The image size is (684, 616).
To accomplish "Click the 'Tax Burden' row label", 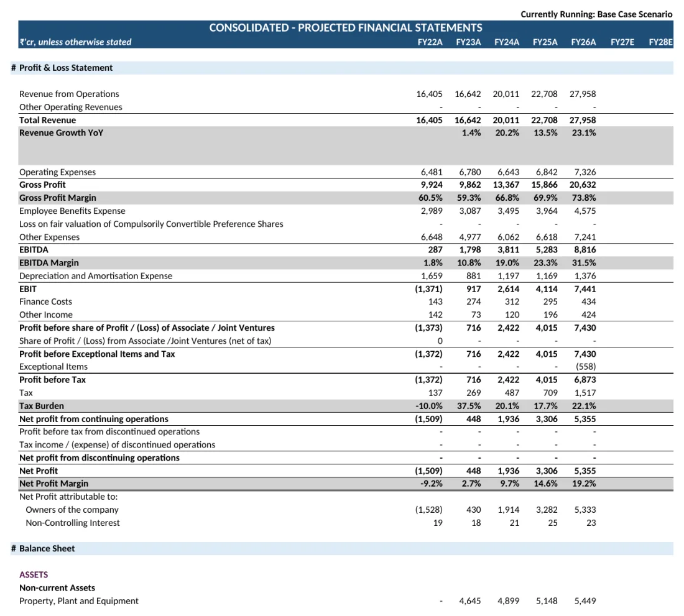I will tap(42, 406).
